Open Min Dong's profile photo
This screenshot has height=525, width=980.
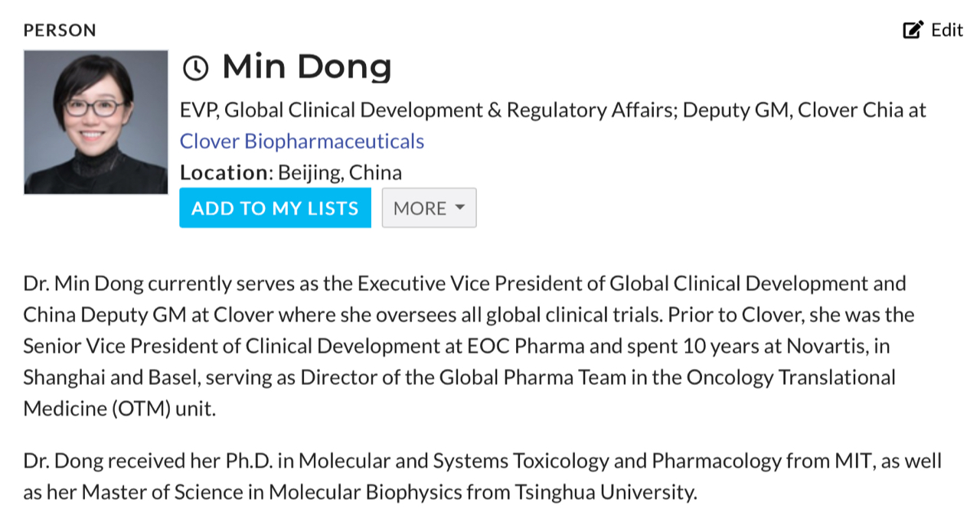pyautogui.click(x=96, y=122)
